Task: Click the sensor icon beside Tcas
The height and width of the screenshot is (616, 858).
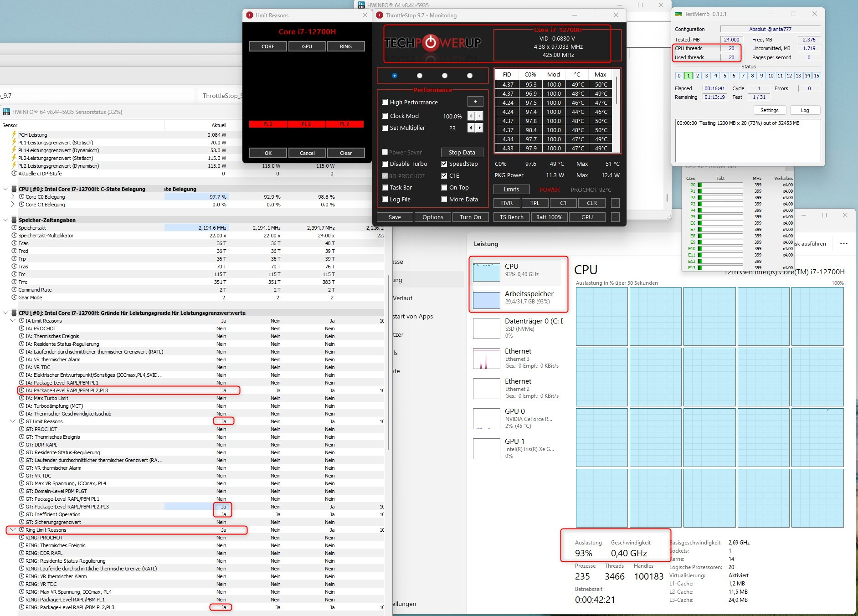Action: [14, 243]
